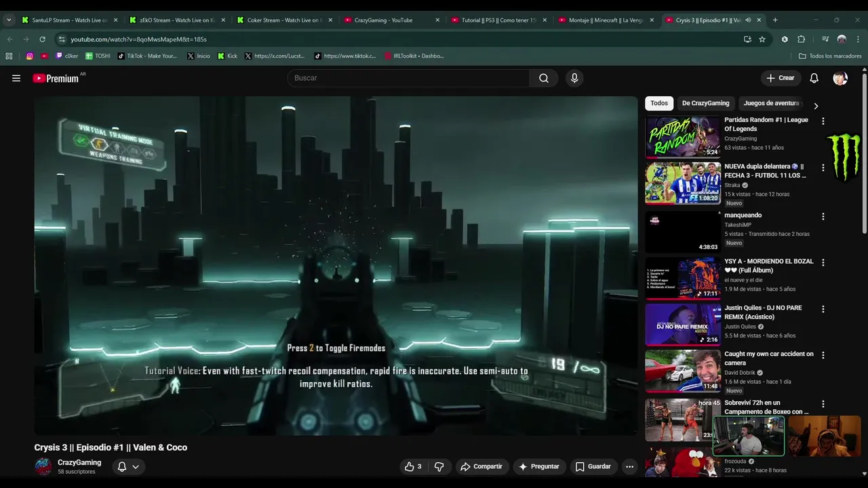Dislike the video with the thumbs-down button
This screenshot has height=488, width=868.
click(439, 466)
